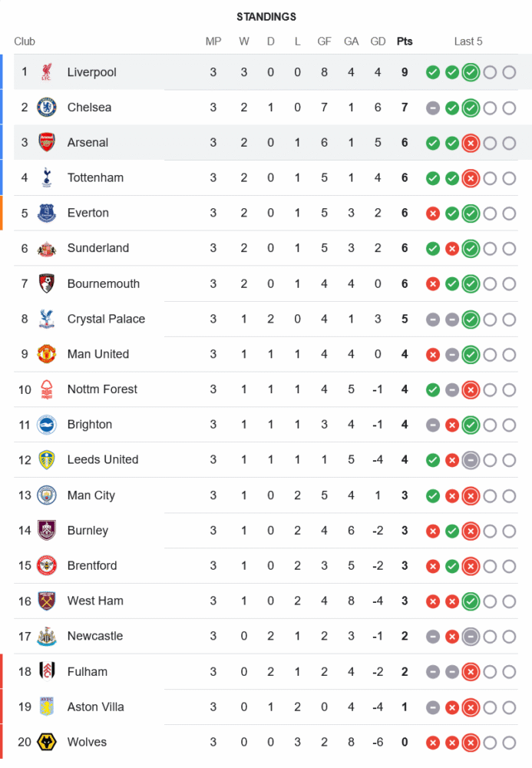Image resolution: width=532 pixels, height=768 pixels.
Task: Click the Aston Villa team row name
Action: click(x=95, y=707)
